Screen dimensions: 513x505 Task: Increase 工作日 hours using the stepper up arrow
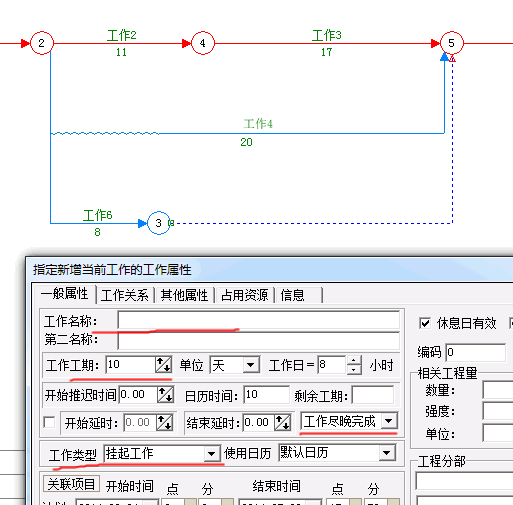tap(354, 360)
